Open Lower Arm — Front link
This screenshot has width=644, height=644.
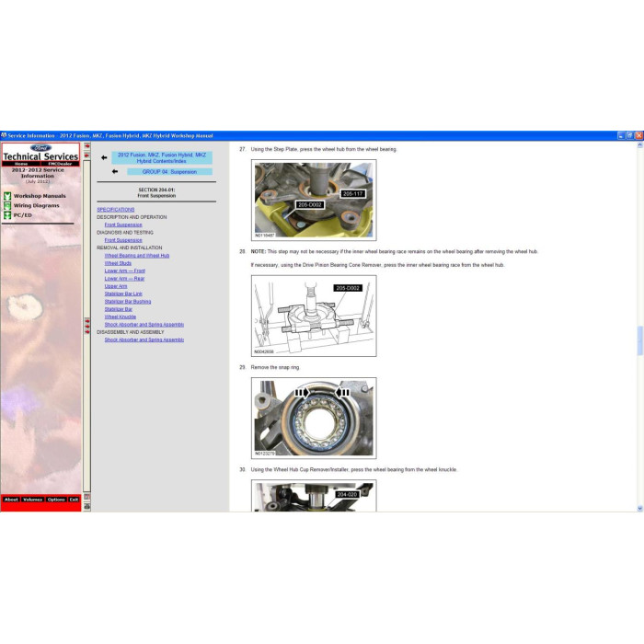tap(125, 270)
